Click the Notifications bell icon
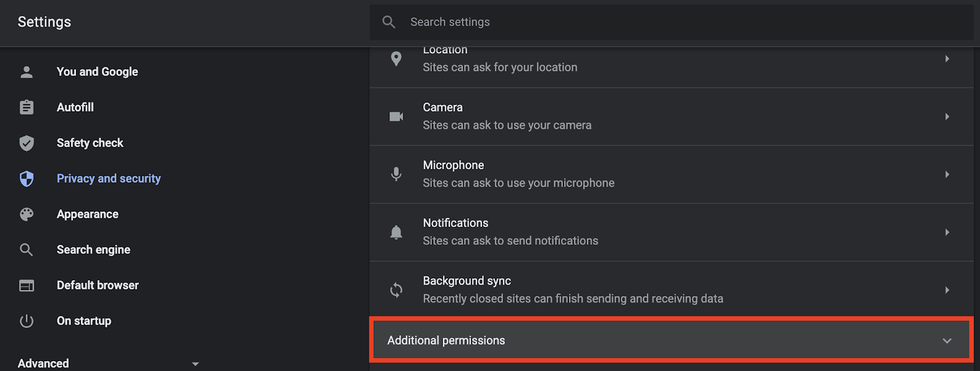 coord(396,232)
